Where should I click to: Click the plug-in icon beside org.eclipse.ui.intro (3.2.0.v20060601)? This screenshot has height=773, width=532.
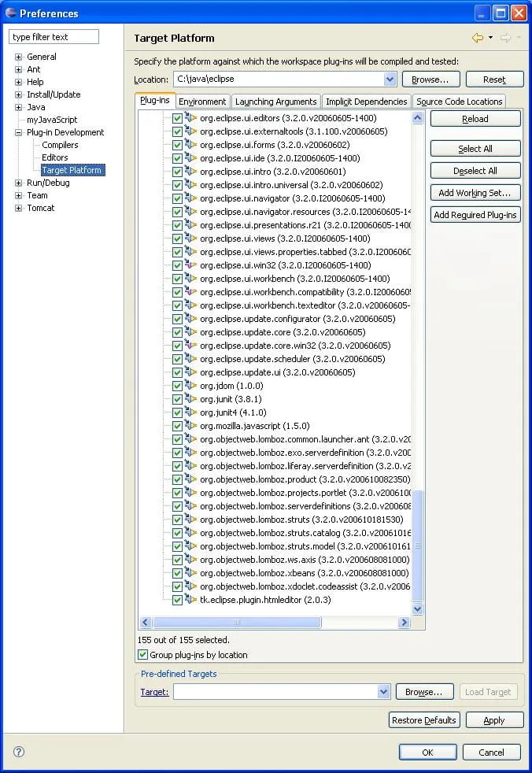pyautogui.click(x=190, y=171)
